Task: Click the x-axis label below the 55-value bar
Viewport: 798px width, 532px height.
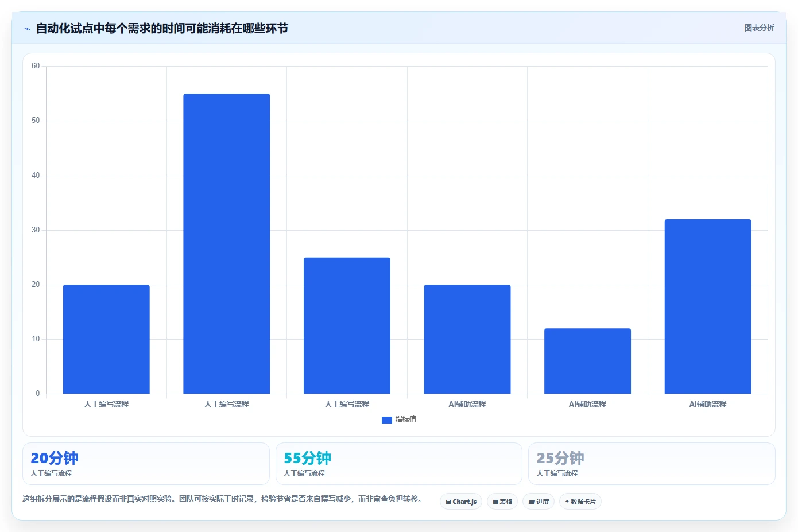Action: click(x=227, y=404)
